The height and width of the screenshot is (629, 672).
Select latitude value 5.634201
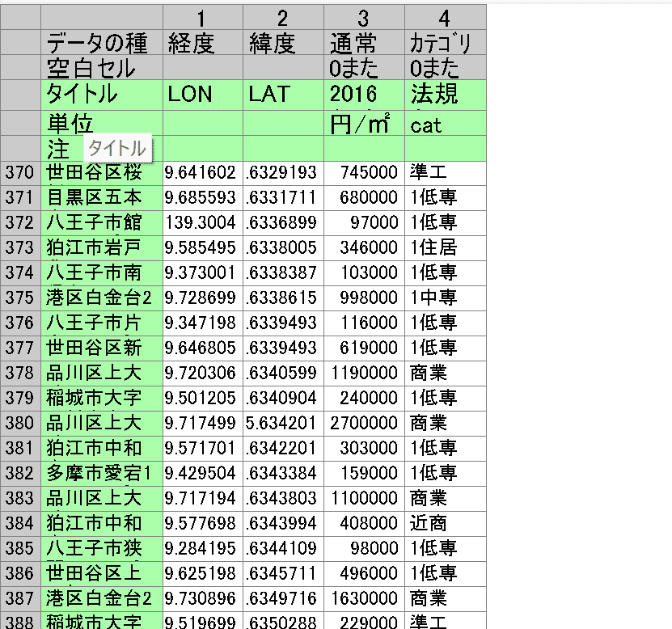283,424
